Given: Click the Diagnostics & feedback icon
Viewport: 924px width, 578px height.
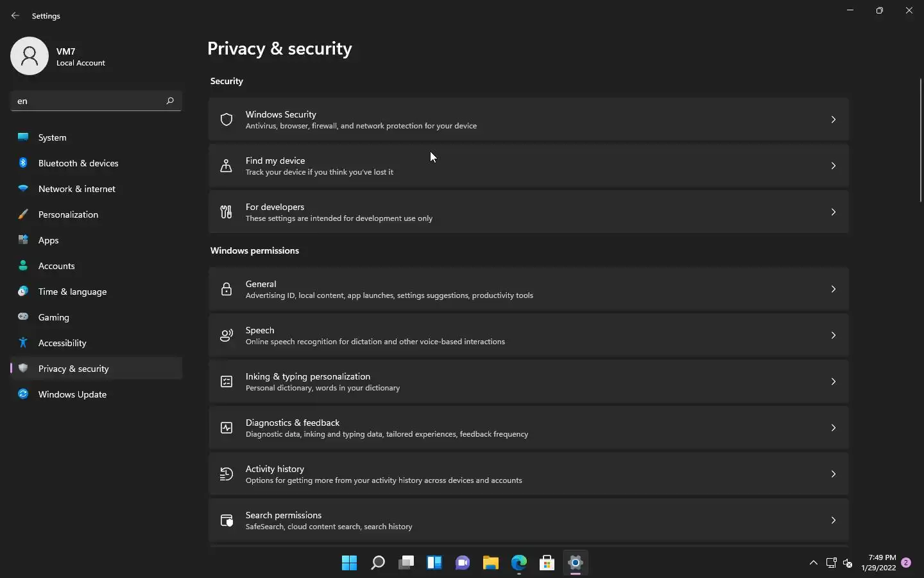Looking at the screenshot, I should (x=227, y=428).
